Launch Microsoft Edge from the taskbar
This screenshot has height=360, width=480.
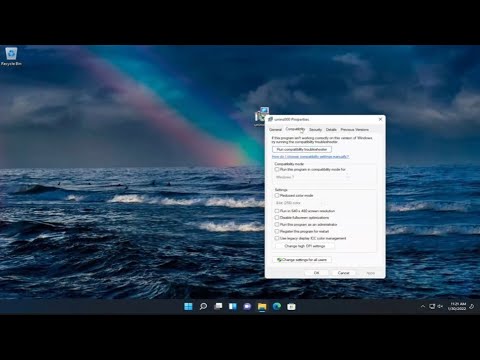point(277,306)
